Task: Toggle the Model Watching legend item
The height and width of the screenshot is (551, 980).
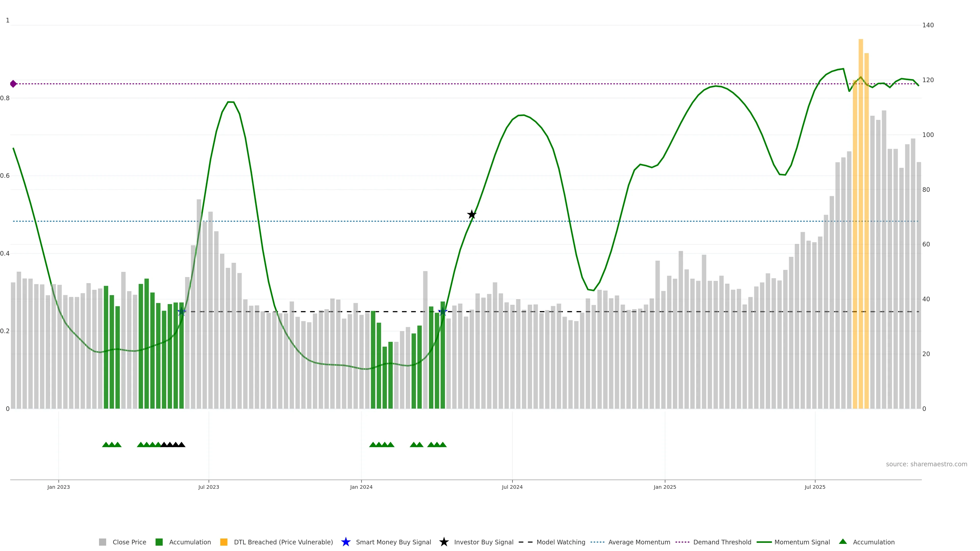Action: pyautogui.click(x=560, y=542)
